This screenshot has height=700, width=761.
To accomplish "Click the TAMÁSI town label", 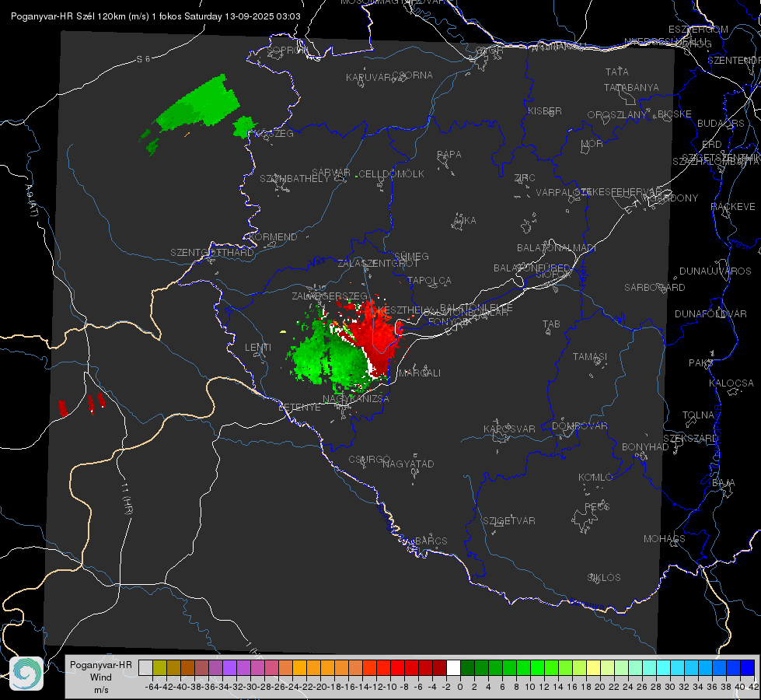I will pyautogui.click(x=590, y=357).
